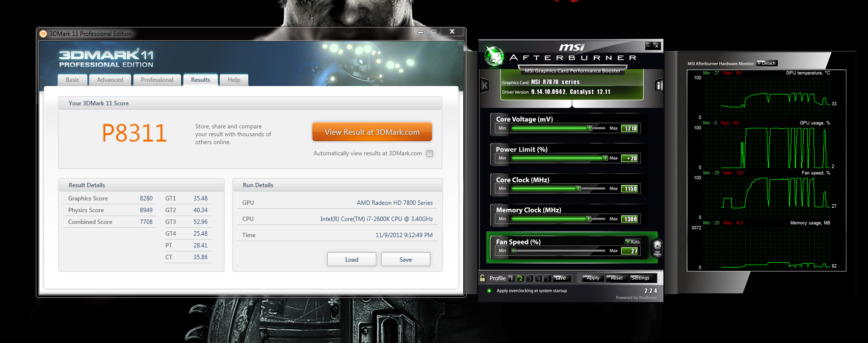Image resolution: width=868 pixels, height=343 pixels.
Task: Click View Result at 3DMark.com button
Action: coord(372,132)
